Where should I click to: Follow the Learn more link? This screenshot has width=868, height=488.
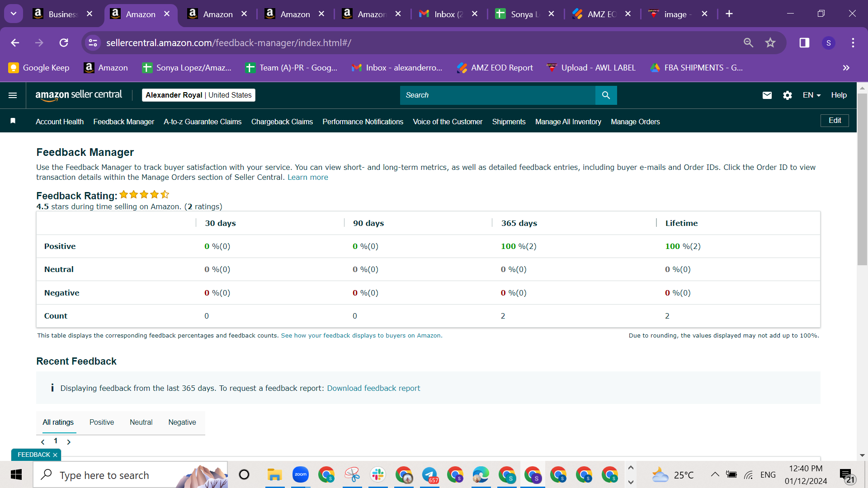(x=308, y=177)
